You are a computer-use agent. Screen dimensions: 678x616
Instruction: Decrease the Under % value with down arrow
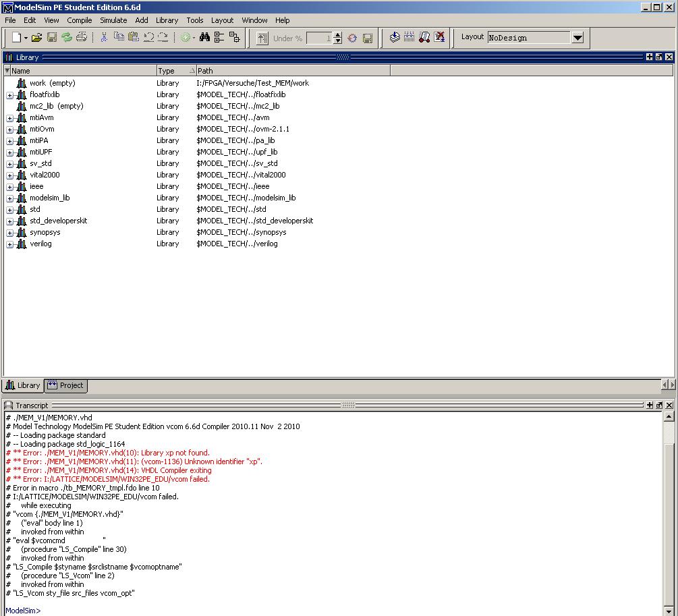pyautogui.click(x=338, y=41)
